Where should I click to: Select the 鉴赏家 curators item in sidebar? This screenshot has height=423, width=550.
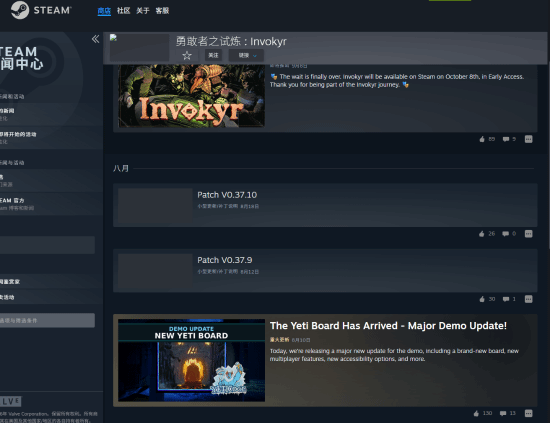(x=51, y=282)
